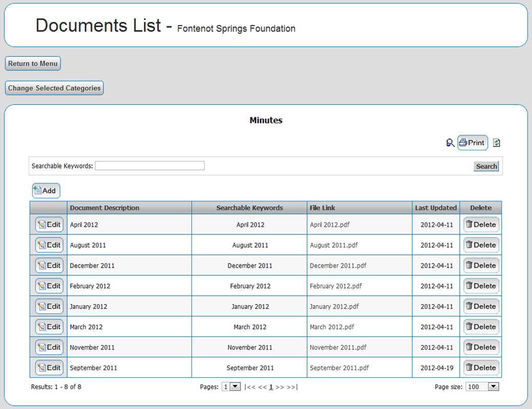
Task: Edit the September 2011 document entry
Action: (49, 368)
